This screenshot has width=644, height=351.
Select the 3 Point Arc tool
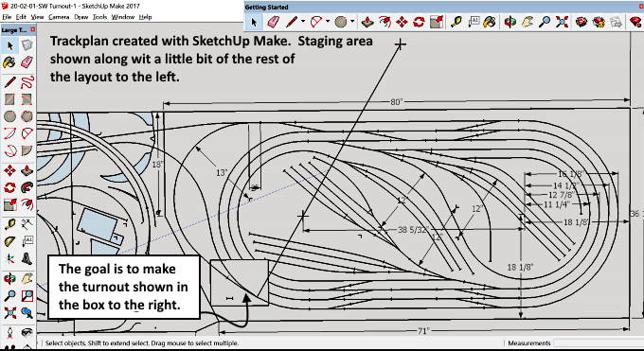click(x=9, y=150)
